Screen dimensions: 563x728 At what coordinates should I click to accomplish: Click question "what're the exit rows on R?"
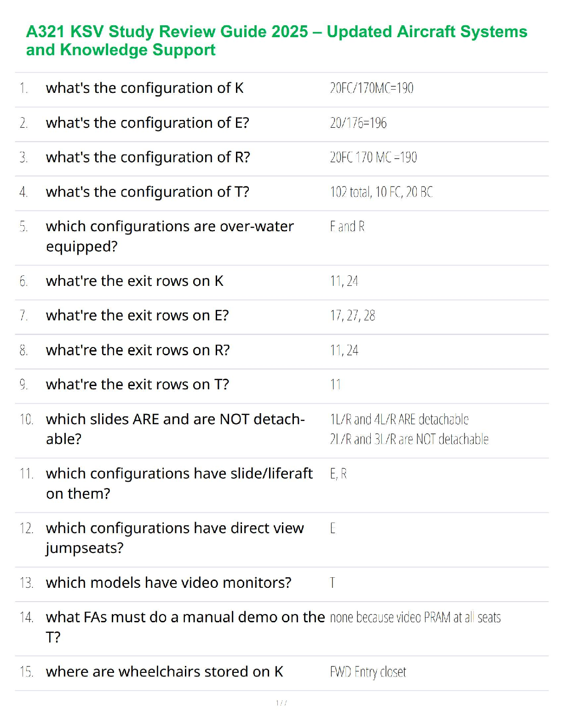pyautogui.click(x=138, y=350)
